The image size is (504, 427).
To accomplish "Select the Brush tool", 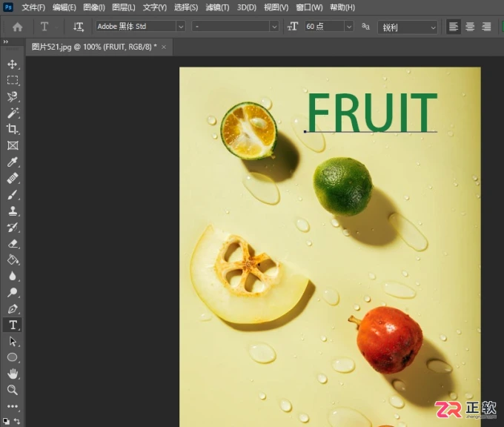I will click(13, 194).
